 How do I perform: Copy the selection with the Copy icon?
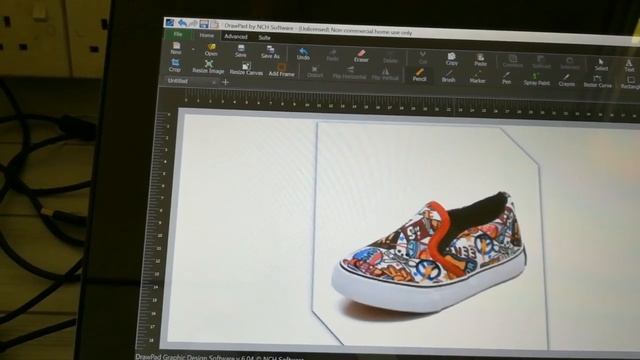(451, 59)
